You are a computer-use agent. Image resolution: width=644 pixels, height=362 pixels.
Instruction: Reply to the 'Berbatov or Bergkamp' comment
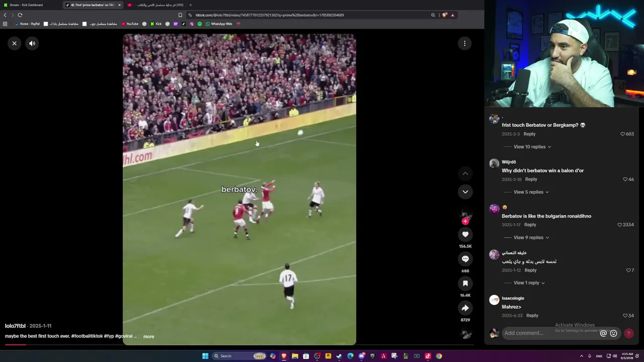[529, 134]
